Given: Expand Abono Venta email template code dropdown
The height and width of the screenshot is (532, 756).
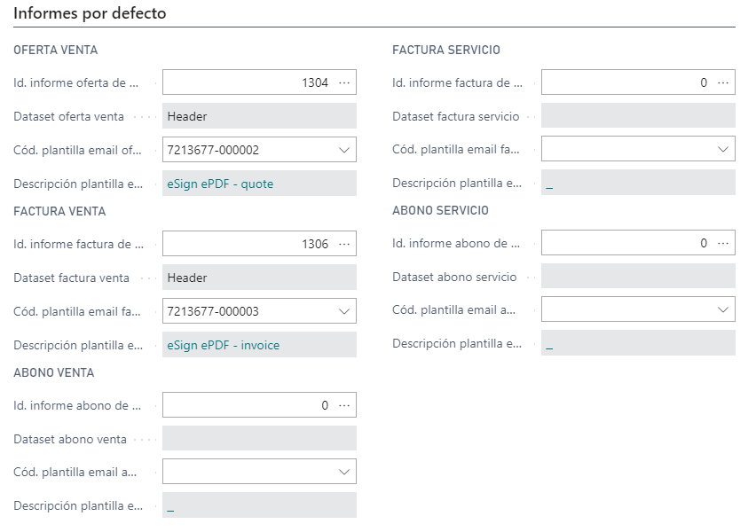Looking at the screenshot, I should [x=344, y=472].
